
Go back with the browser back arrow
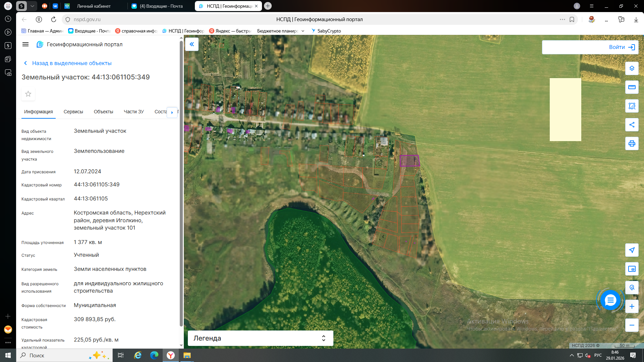tap(24, 19)
